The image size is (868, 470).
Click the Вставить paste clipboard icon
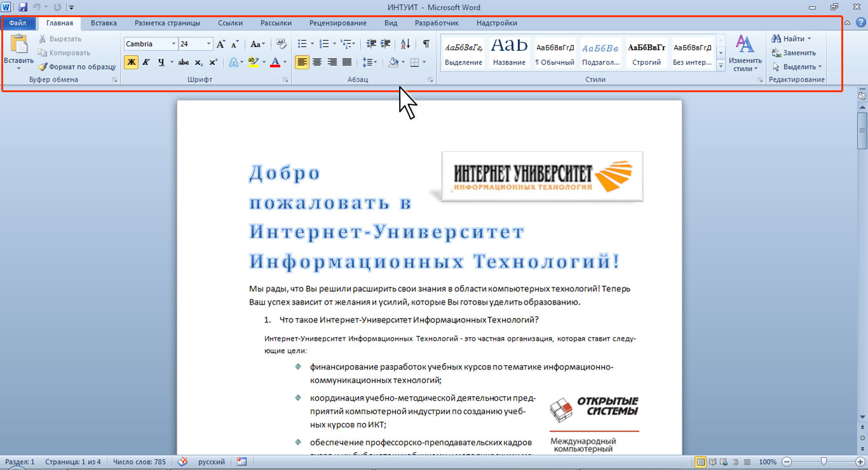18,44
